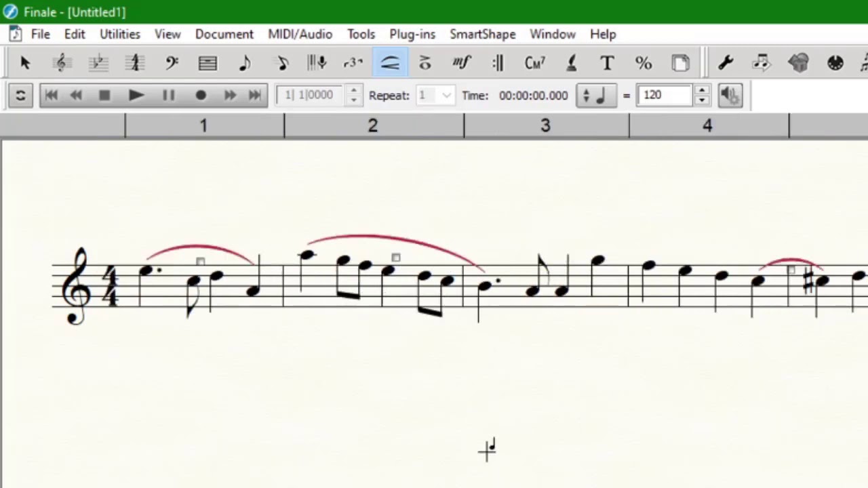The width and height of the screenshot is (868, 488).
Task: Select the HyperScribe tool
Action: point(317,63)
